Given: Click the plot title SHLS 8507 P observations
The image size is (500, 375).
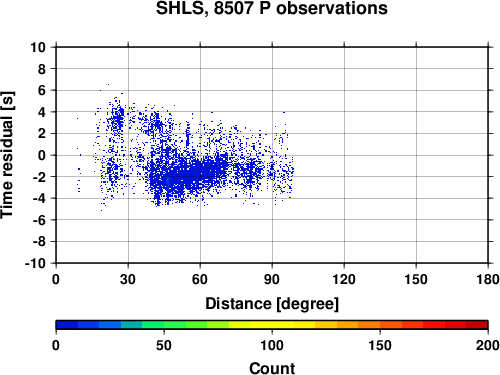Looking at the screenshot, I should [272, 8].
